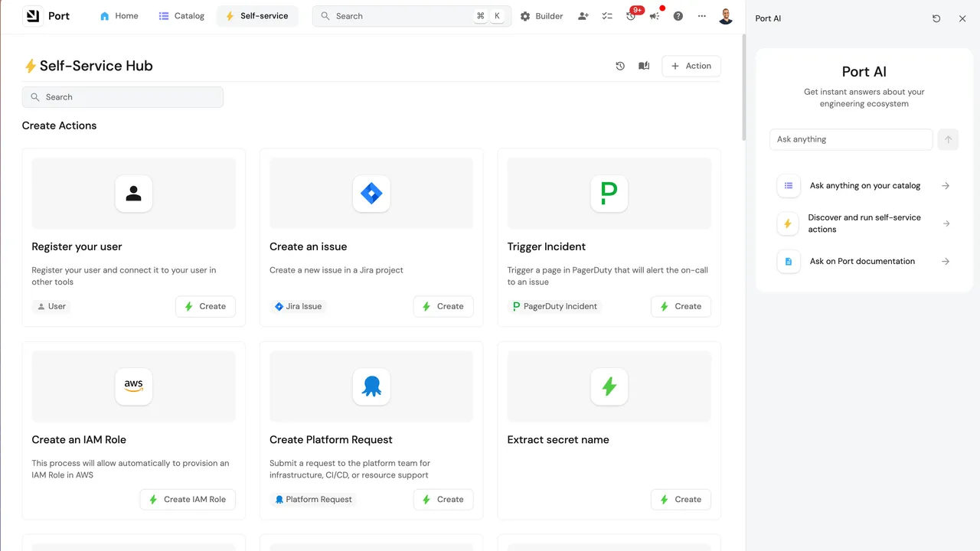Click the User blueprint tag
The image size is (980, 551).
(52, 306)
